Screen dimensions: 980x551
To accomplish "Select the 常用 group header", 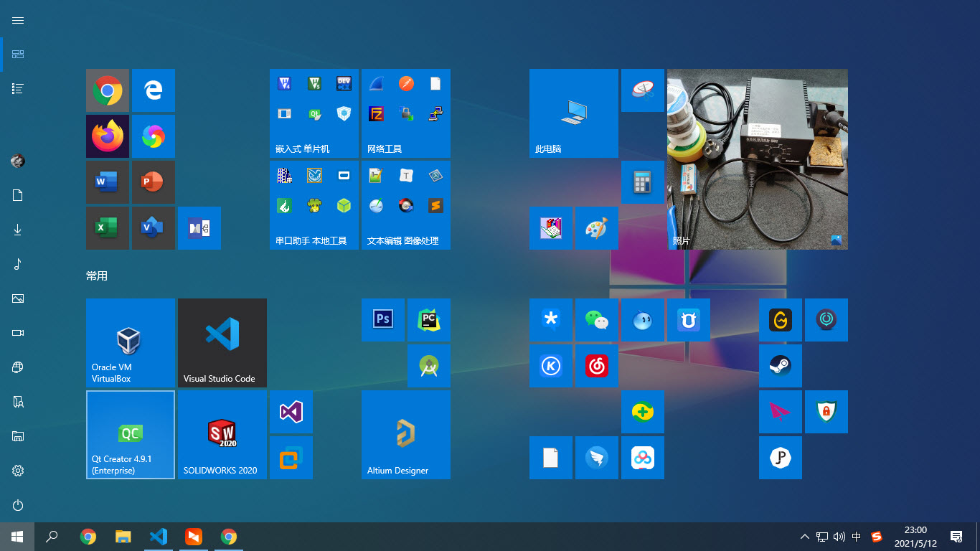I will point(97,275).
